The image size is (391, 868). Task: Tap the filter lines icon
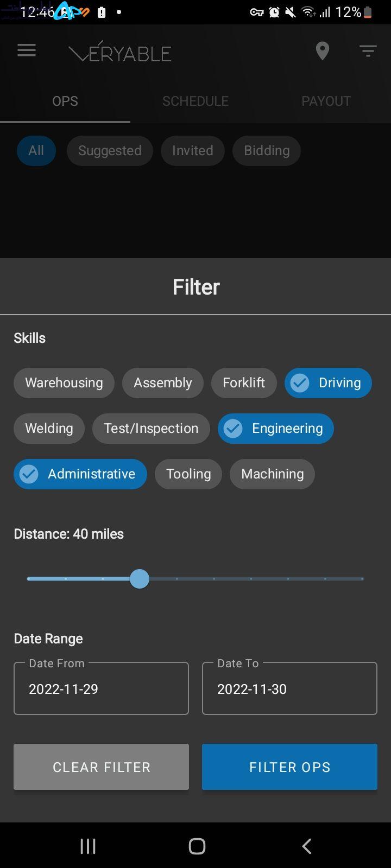click(368, 51)
